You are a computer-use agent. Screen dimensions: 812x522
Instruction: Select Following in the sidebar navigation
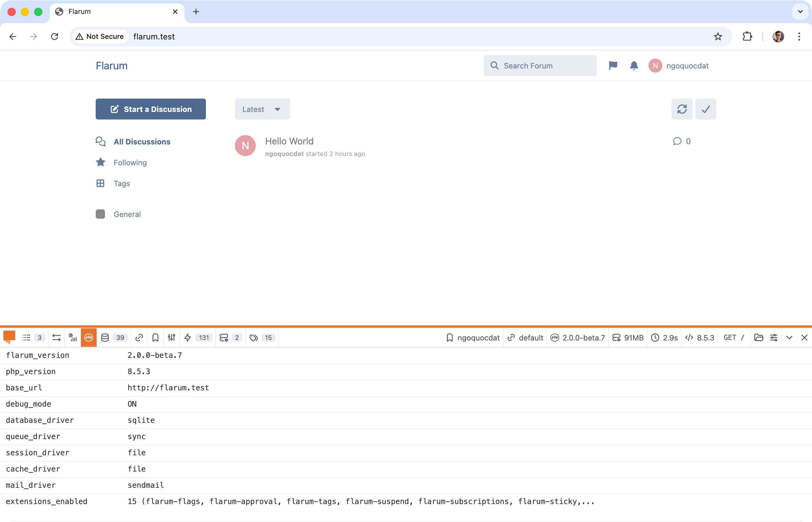[x=130, y=163]
